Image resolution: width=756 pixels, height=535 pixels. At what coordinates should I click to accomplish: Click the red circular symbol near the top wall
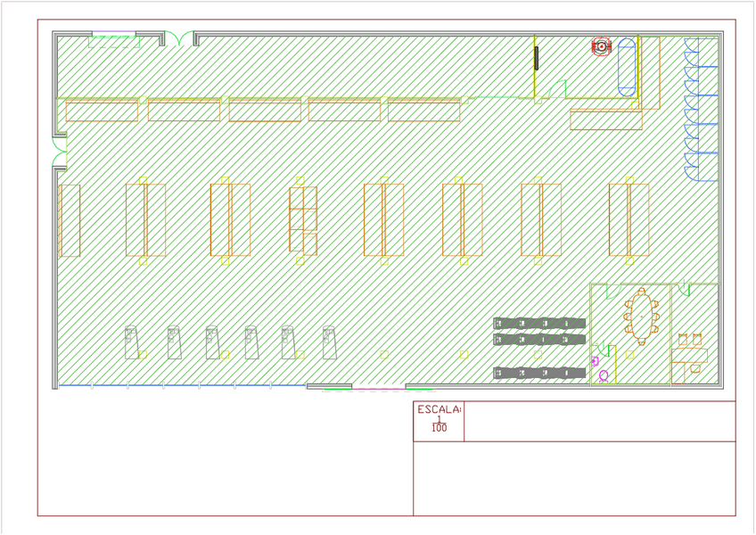pos(602,46)
